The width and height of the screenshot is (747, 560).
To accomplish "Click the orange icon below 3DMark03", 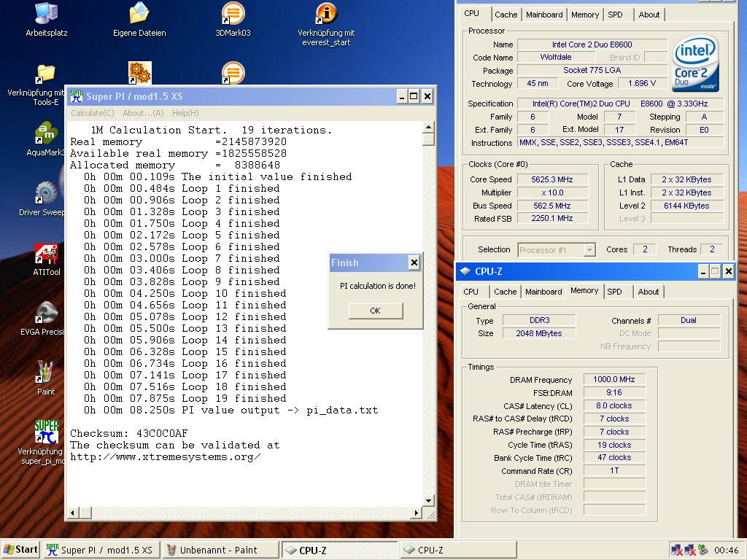I will [x=233, y=73].
